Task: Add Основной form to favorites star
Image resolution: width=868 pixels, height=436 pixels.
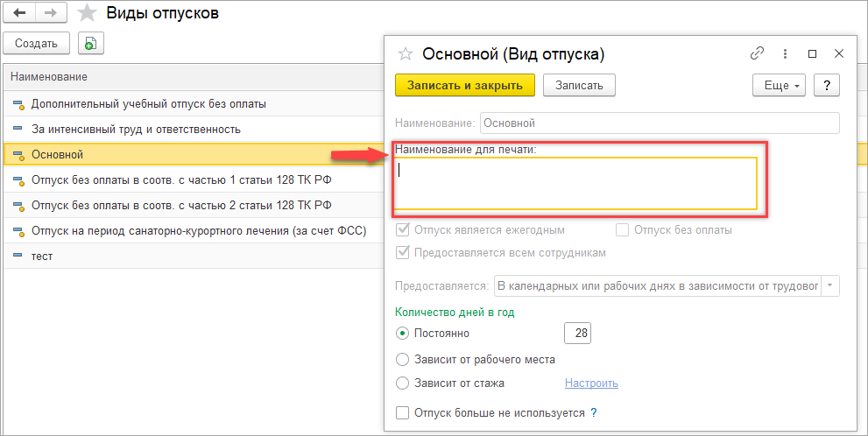Action: pyautogui.click(x=406, y=53)
